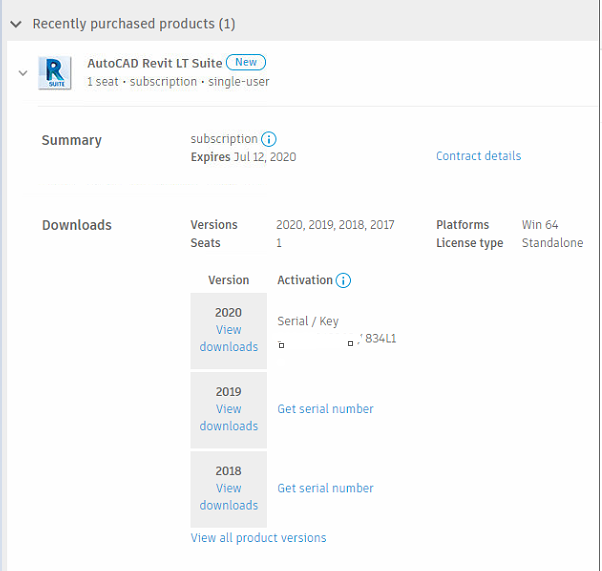Click the 1 seat subscription single-user text
This screenshot has height=571, width=602.
point(178,82)
